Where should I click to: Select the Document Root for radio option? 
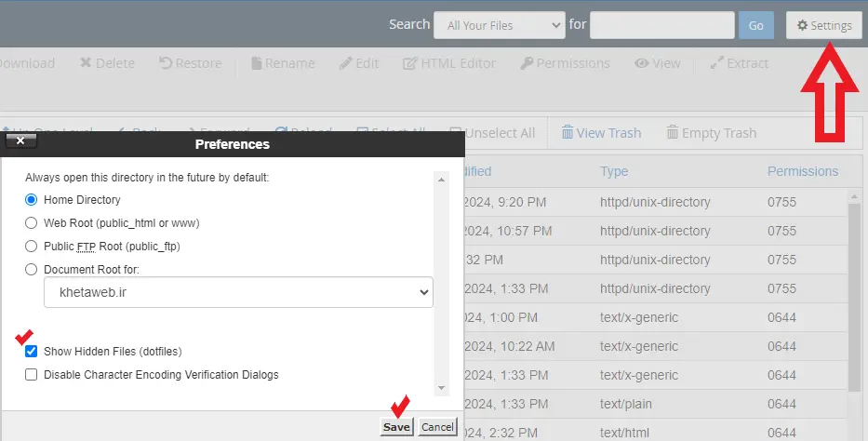(31, 269)
